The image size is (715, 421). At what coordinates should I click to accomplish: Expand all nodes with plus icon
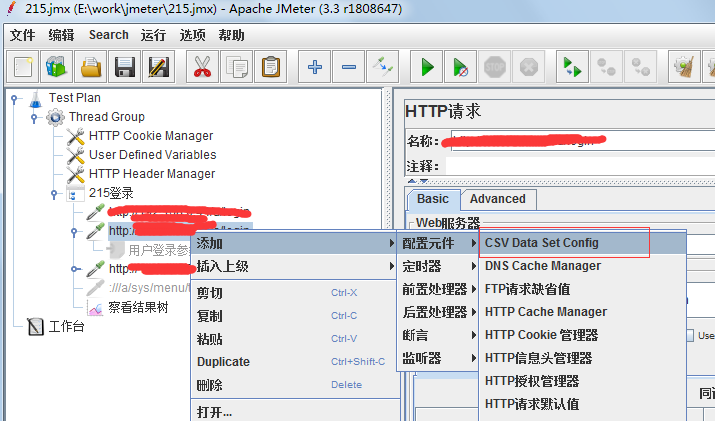[x=315, y=68]
